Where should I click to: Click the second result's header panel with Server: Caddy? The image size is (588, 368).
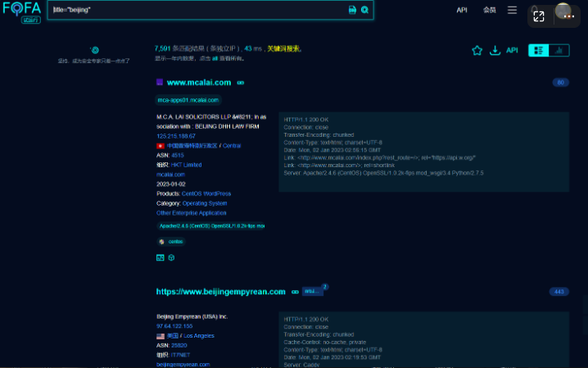[423, 340]
